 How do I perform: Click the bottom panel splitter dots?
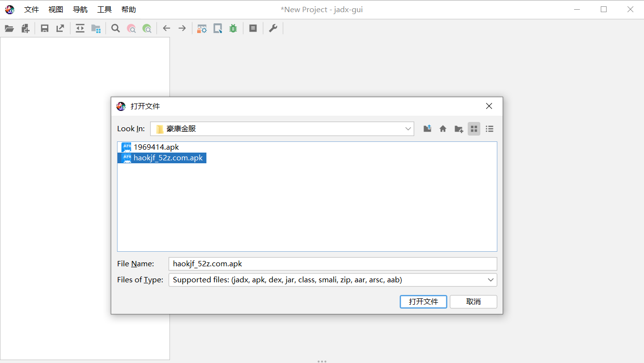point(322,361)
